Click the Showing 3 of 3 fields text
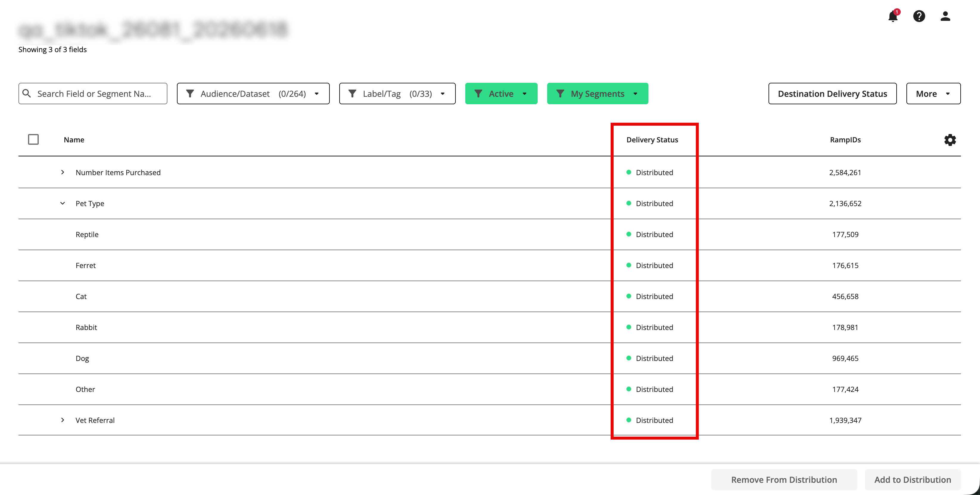 point(52,49)
